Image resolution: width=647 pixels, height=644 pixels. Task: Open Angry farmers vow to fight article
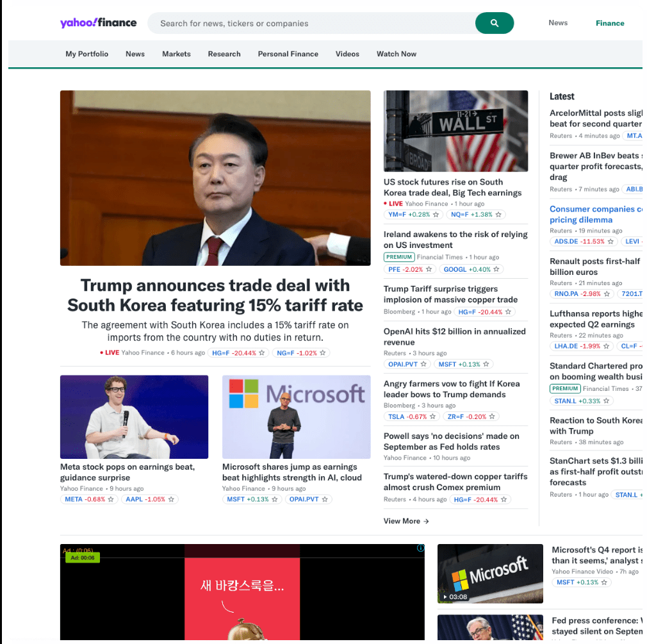tap(452, 389)
